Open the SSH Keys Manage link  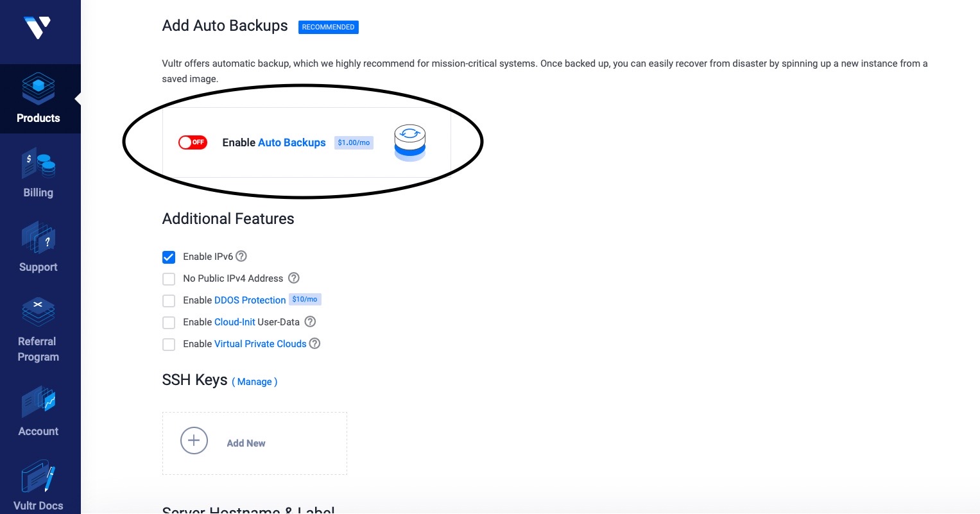[x=255, y=382]
